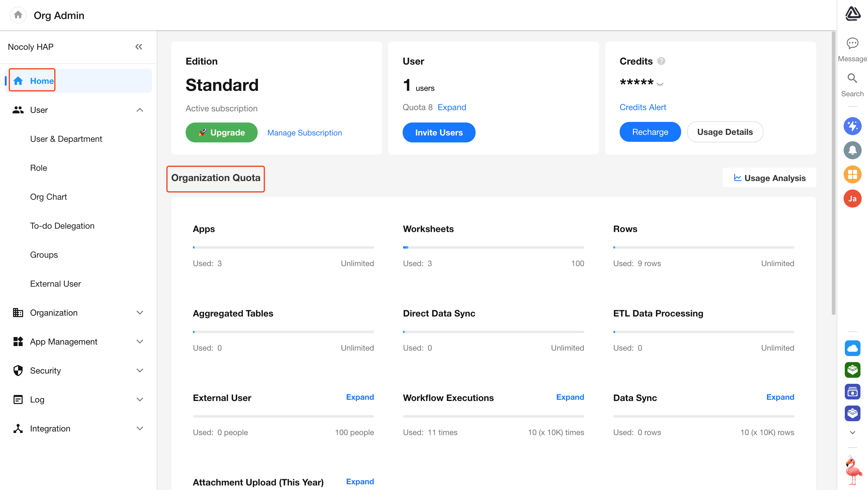Click the home icon beside Org Admin

18,15
